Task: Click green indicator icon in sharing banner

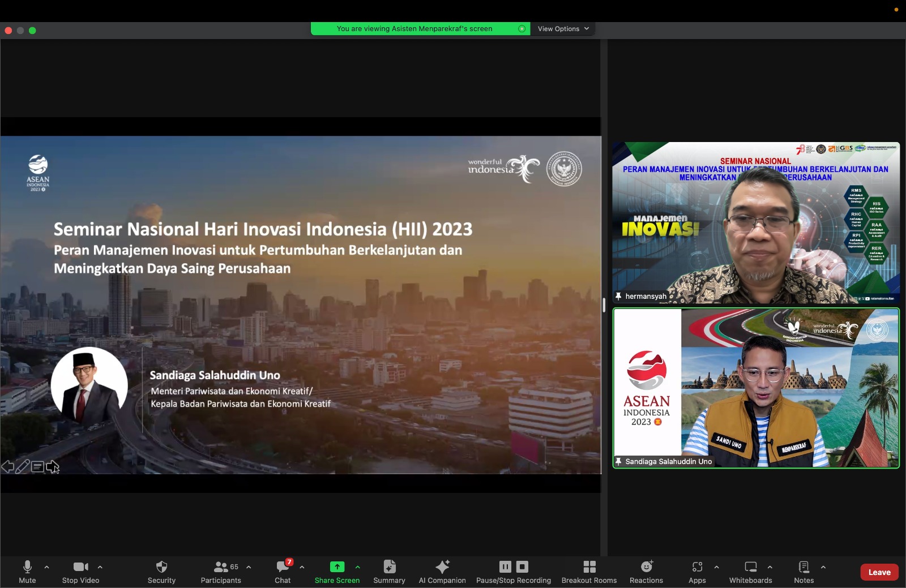Action: click(x=522, y=29)
